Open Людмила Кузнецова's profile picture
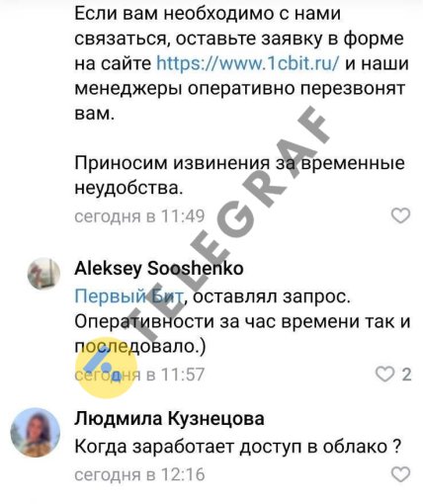This screenshot has width=423, height=504. 36,433
